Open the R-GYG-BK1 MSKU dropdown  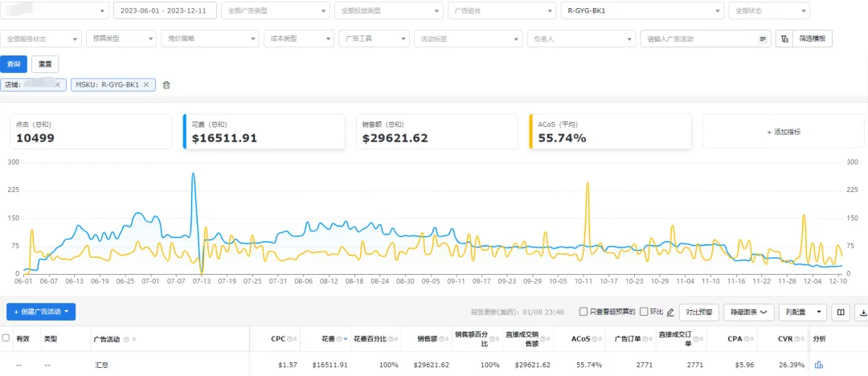[642, 10]
